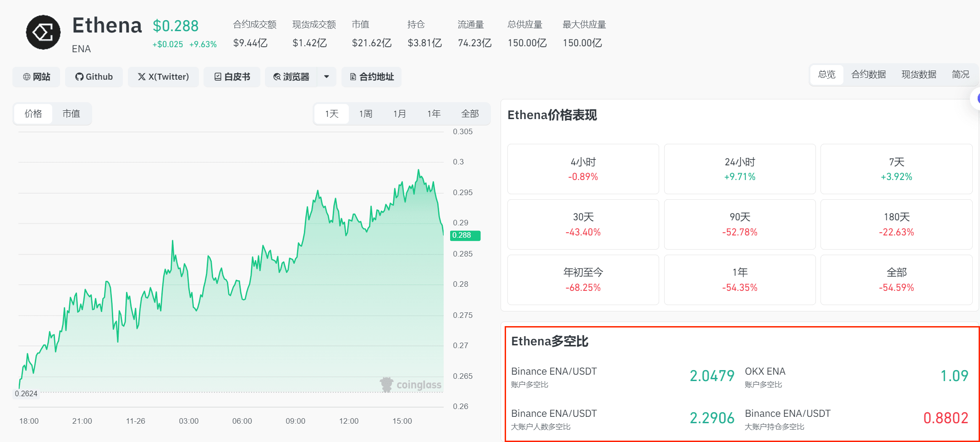This screenshot has height=442, width=980.
Task: Select the 1天 time range
Action: [332, 114]
